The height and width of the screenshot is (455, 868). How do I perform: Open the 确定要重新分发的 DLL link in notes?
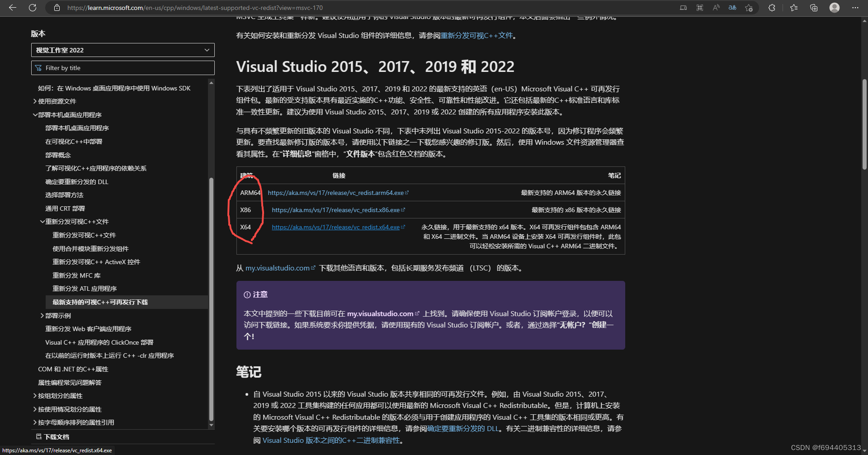coord(463,428)
